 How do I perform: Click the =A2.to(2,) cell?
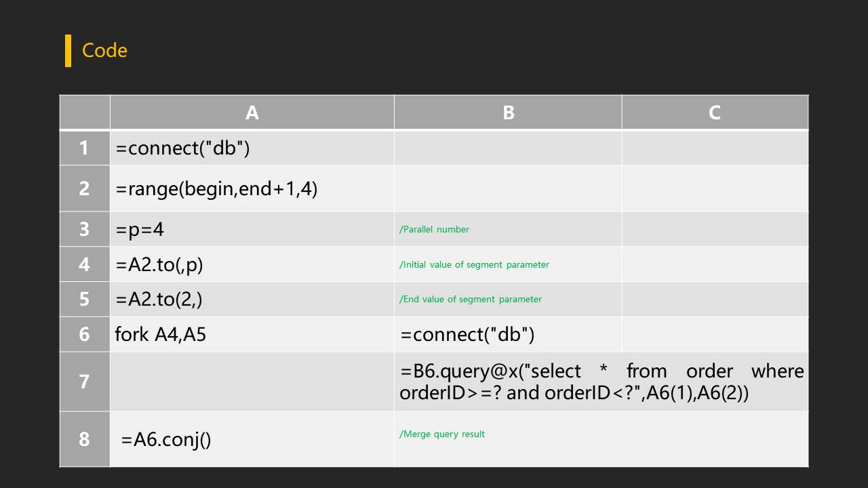(159, 299)
